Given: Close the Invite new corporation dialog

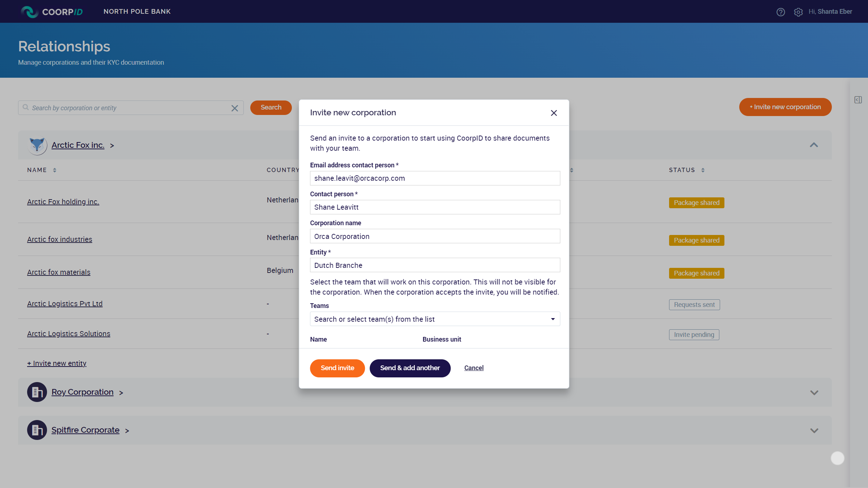Looking at the screenshot, I should point(554,113).
